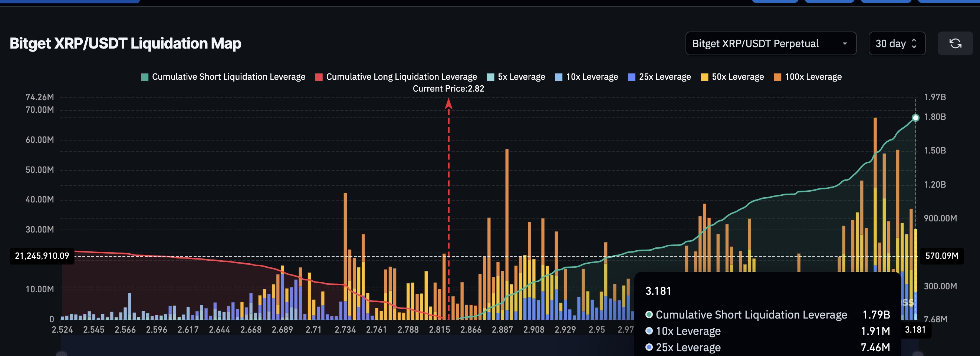Click tooltip row 10x Leverage 1.91M
The height and width of the screenshot is (356, 980).
768,331
